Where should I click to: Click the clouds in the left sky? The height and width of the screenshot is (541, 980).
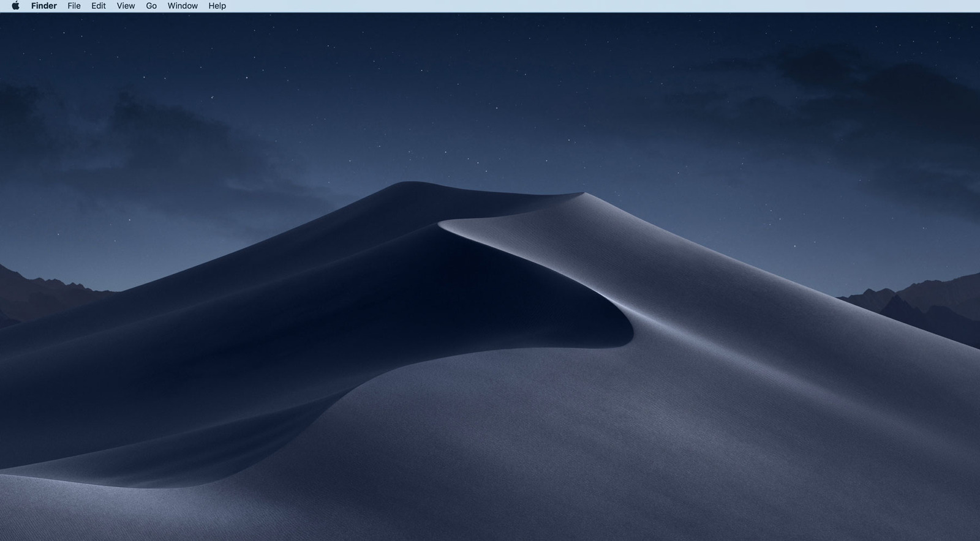click(x=123, y=141)
